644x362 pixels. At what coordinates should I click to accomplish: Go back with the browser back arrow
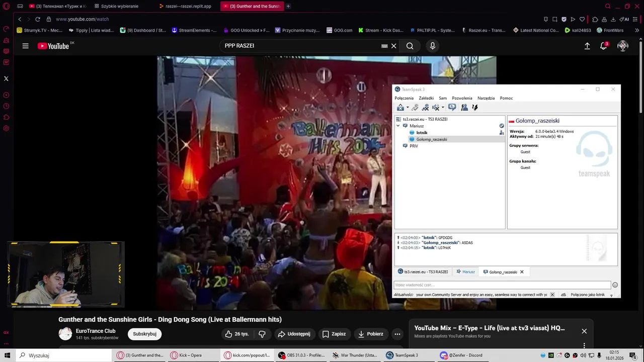[x=20, y=19]
